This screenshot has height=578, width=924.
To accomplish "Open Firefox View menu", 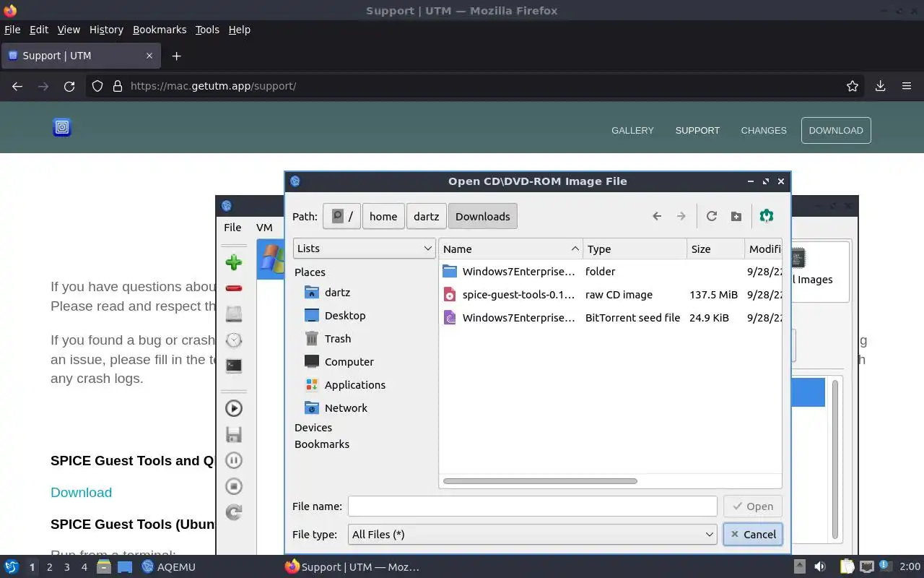I will pos(69,30).
